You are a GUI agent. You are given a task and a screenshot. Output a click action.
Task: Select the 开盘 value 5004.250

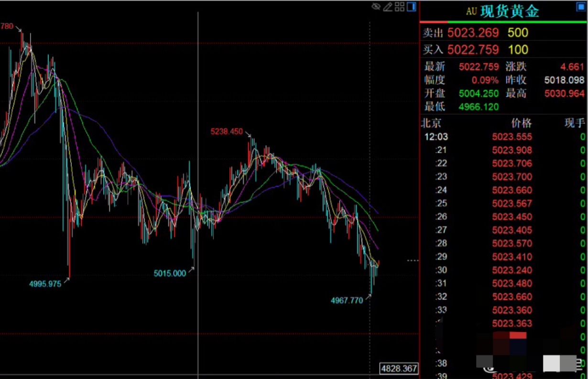point(479,94)
